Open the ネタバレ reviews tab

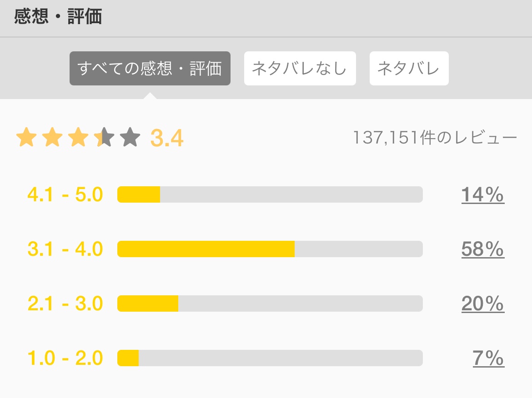[x=409, y=69]
